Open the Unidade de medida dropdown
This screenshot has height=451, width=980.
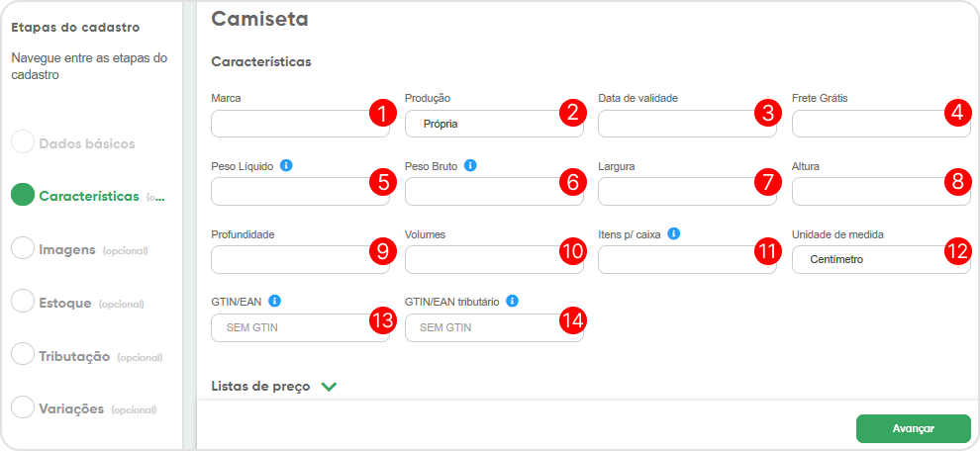point(866,259)
